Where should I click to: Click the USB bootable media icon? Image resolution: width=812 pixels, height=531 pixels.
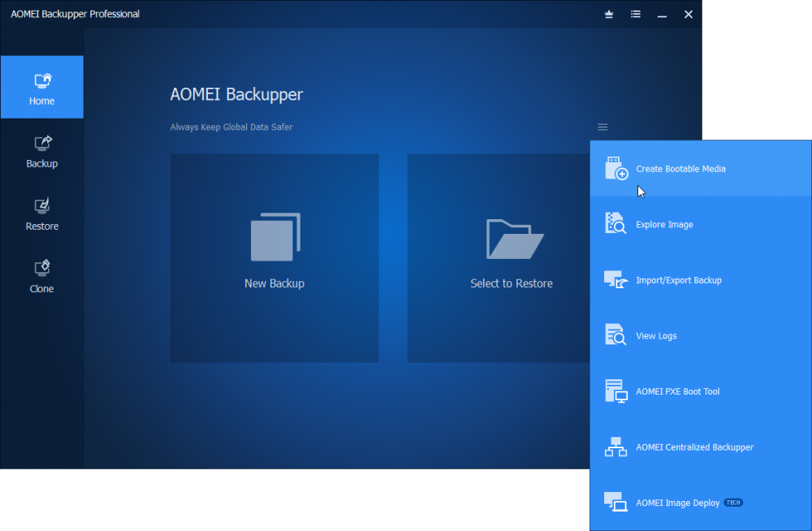pos(616,168)
